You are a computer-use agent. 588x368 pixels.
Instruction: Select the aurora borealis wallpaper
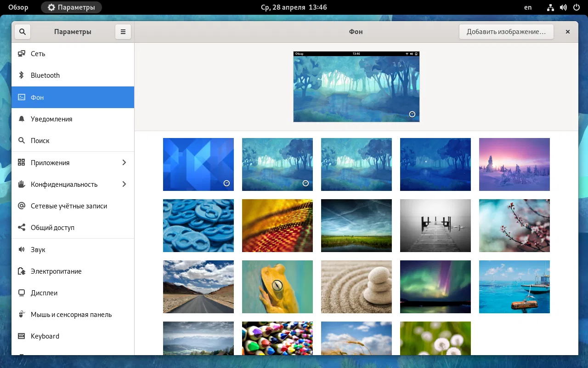coord(435,287)
